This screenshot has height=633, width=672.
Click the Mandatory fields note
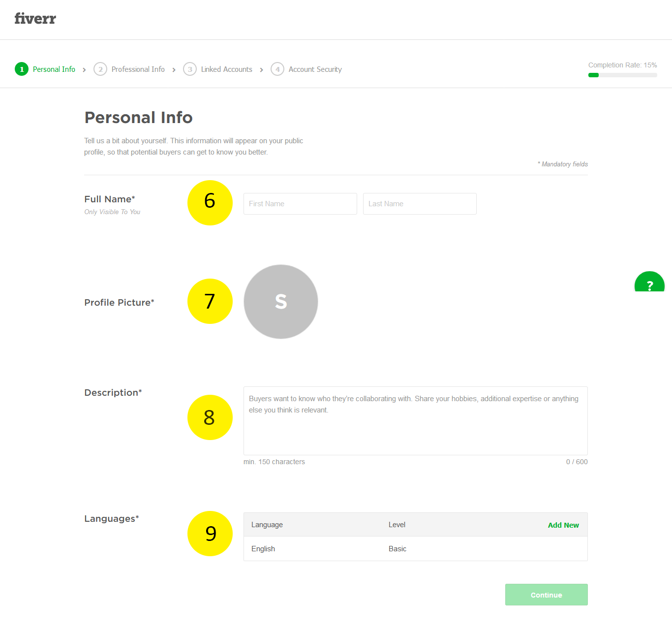click(563, 164)
